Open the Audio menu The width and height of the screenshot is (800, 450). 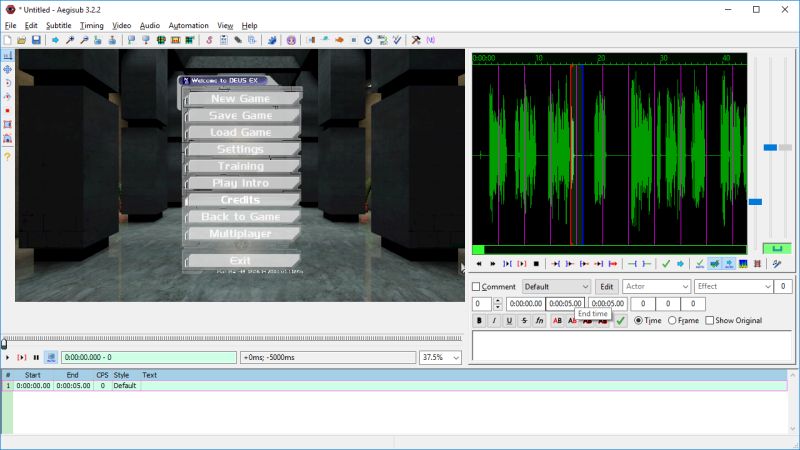point(149,26)
